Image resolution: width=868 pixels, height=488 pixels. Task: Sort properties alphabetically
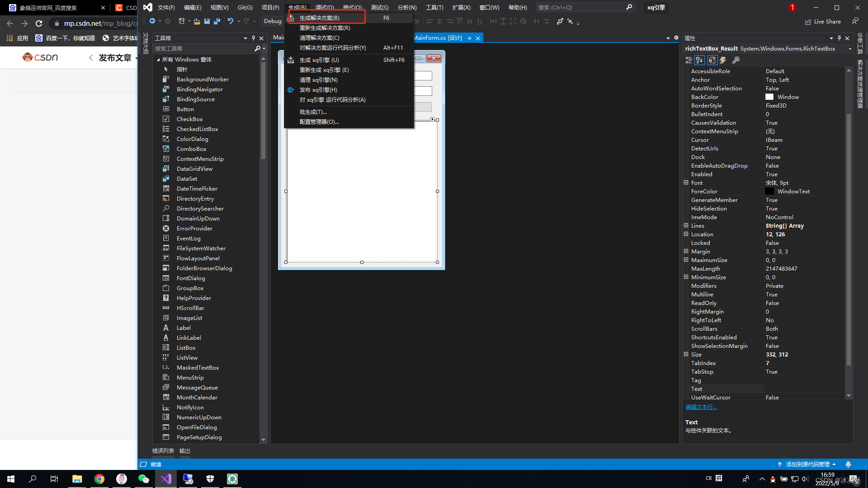(x=699, y=60)
